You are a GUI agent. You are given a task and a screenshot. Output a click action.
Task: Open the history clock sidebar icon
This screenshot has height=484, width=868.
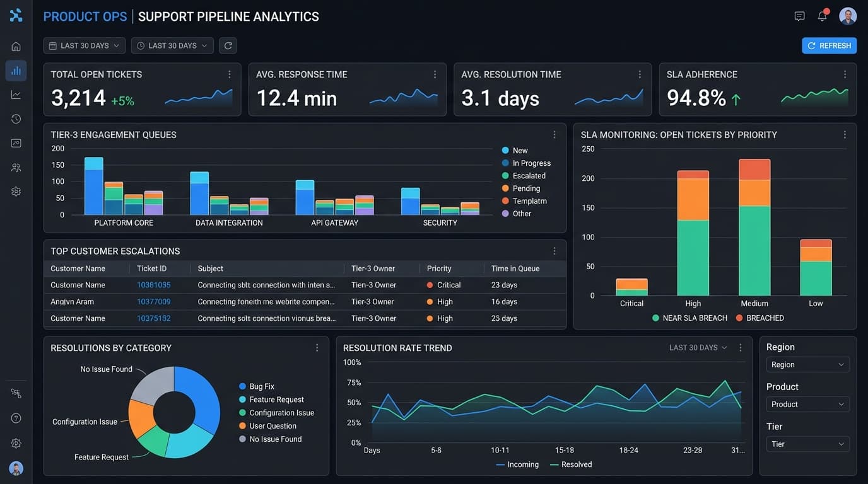(16, 119)
